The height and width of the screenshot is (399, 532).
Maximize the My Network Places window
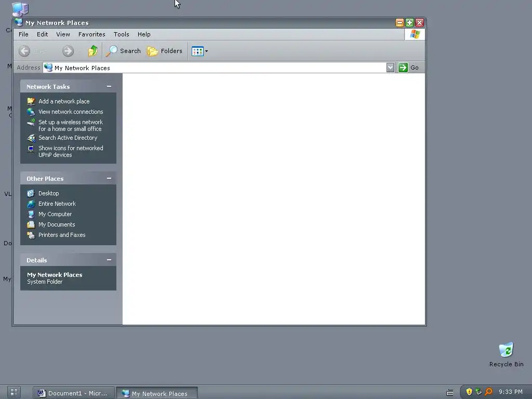(409, 23)
